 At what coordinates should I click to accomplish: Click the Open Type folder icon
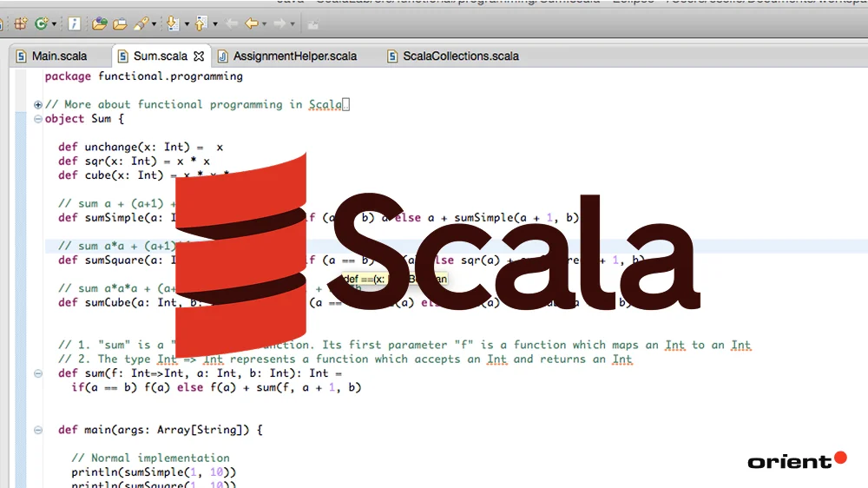click(x=100, y=23)
